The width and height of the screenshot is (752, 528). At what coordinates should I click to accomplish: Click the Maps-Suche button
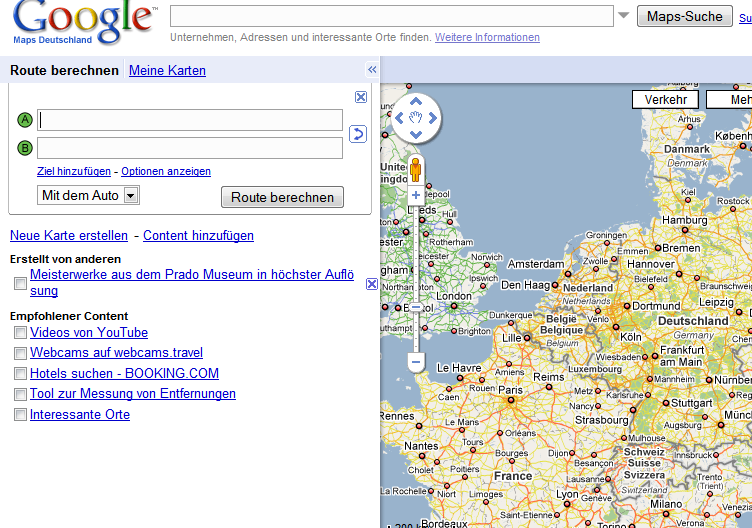click(x=684, y=16)
